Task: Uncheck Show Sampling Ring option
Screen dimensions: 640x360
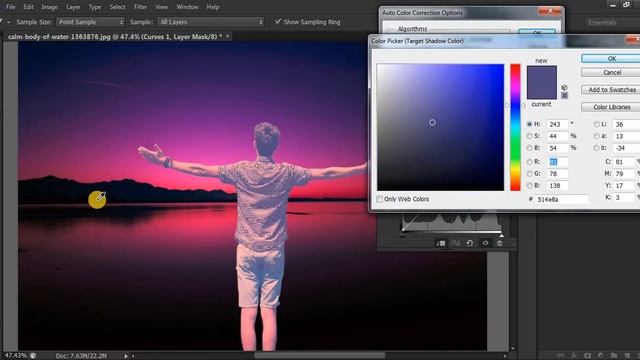Action: click(x=278, y=21)
